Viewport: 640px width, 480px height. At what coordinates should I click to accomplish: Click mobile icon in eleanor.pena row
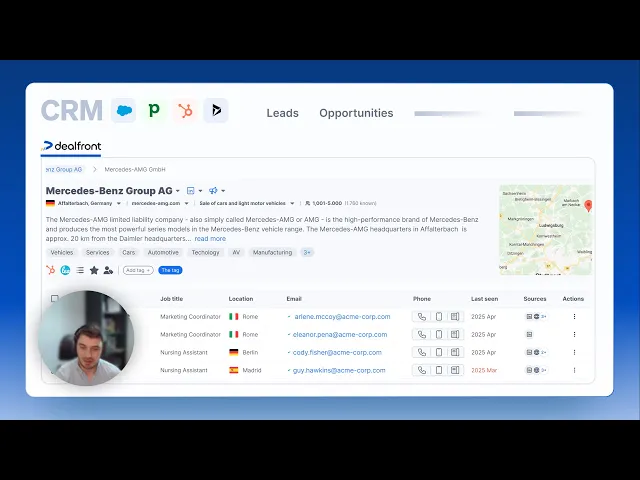439,335
